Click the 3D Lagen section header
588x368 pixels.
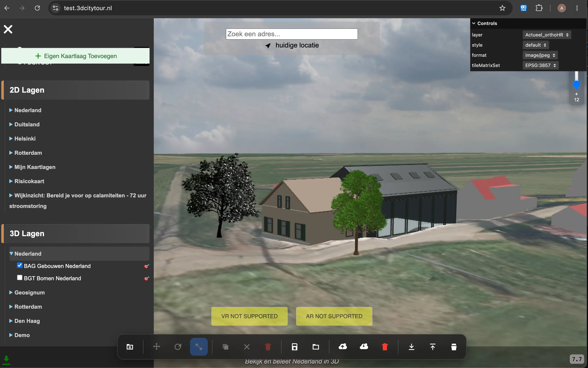coord(75,234)
